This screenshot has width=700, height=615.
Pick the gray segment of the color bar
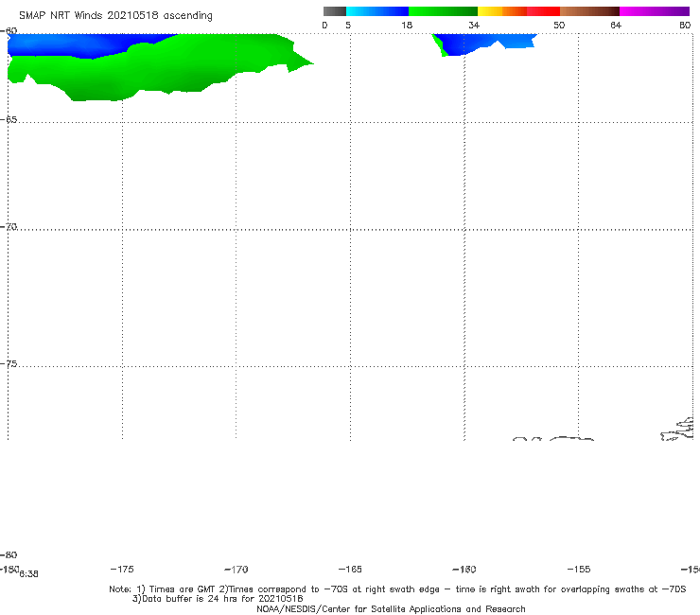[335, 11]
